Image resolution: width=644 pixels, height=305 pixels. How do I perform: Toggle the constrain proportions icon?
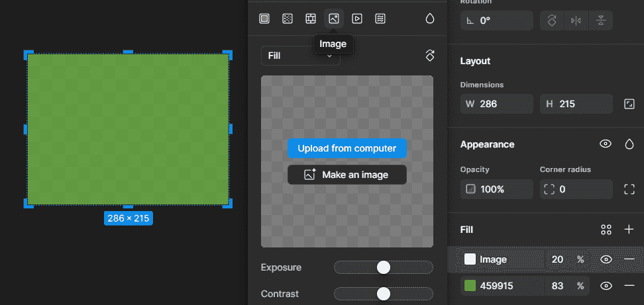click(629, 104)
